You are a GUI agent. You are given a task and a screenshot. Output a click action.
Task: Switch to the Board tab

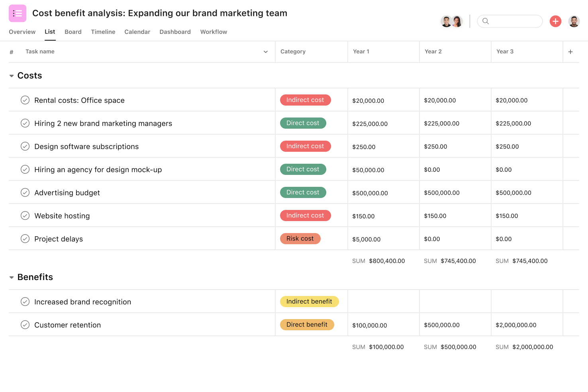click(x=73, y=32)
